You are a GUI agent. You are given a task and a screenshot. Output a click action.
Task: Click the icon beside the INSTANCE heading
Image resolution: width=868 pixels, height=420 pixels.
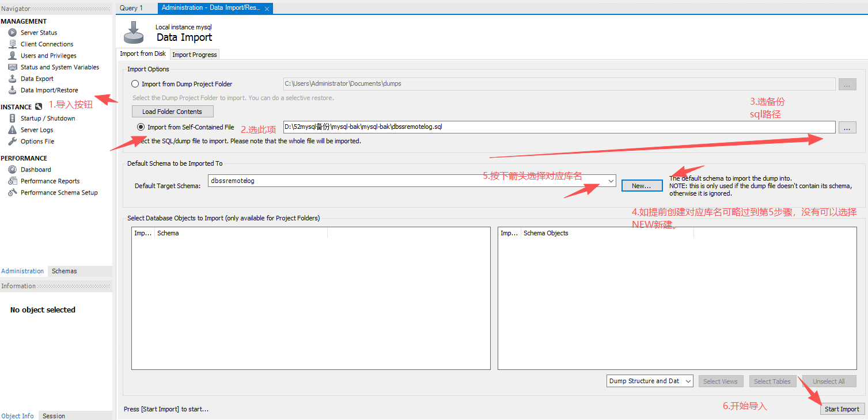[x=39, y=106]
